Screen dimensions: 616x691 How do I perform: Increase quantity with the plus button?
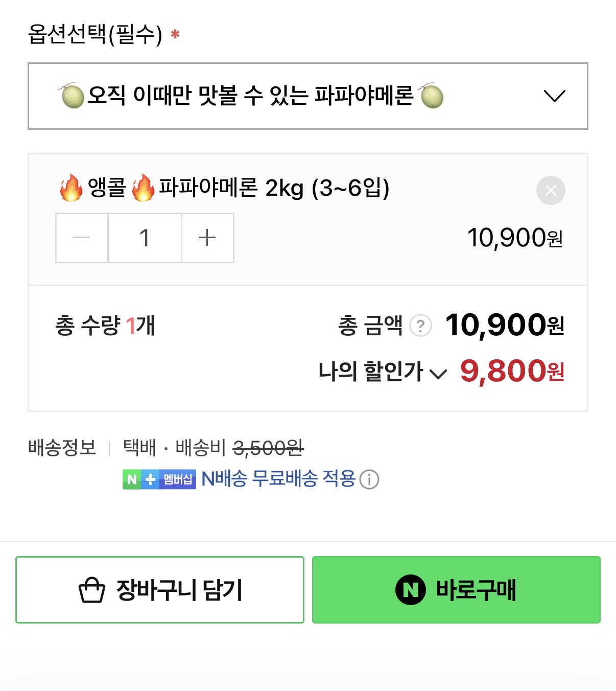[x=207, y=238]
